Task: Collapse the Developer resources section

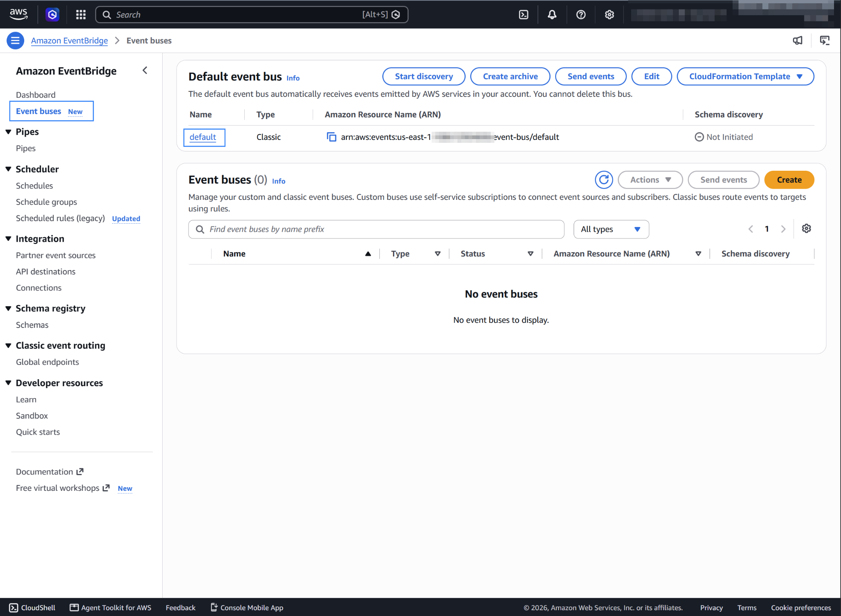Action: [8, 383]
